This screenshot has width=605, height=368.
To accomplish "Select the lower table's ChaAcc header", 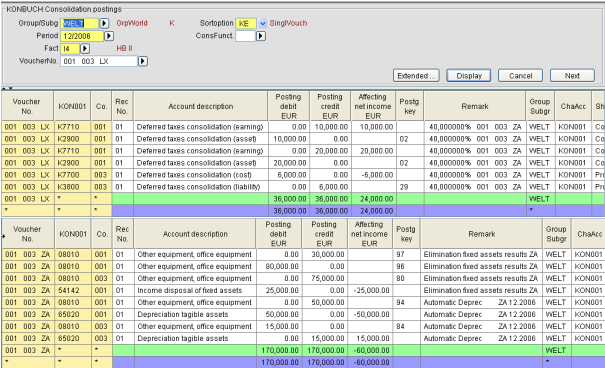I will tap(589, 234).
